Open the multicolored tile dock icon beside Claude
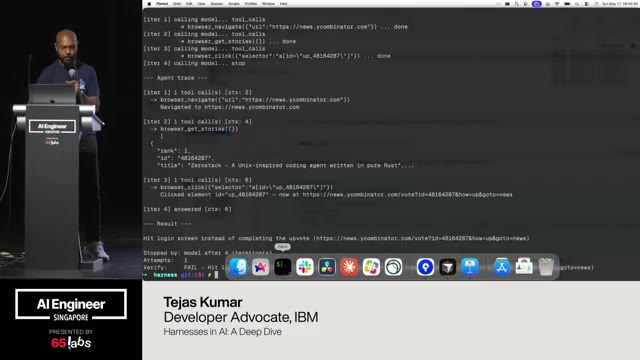This screenshot has width=640, height=360. tap(371, 267)
